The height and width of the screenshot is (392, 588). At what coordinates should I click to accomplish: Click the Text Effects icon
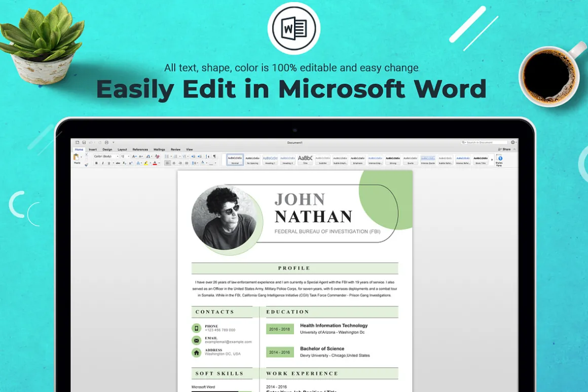click(138, 163)
